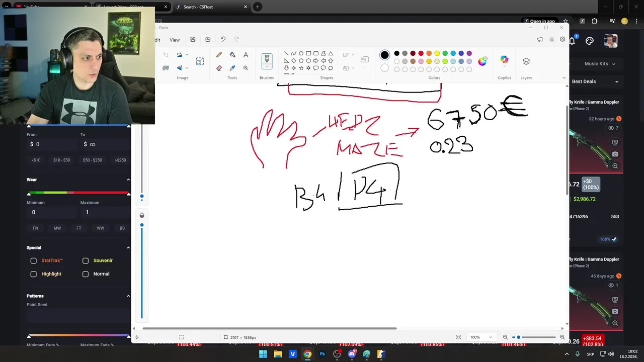Open the Best Deals sort dropdown
The image size is (644, 362).
click(x=595, y=81)
